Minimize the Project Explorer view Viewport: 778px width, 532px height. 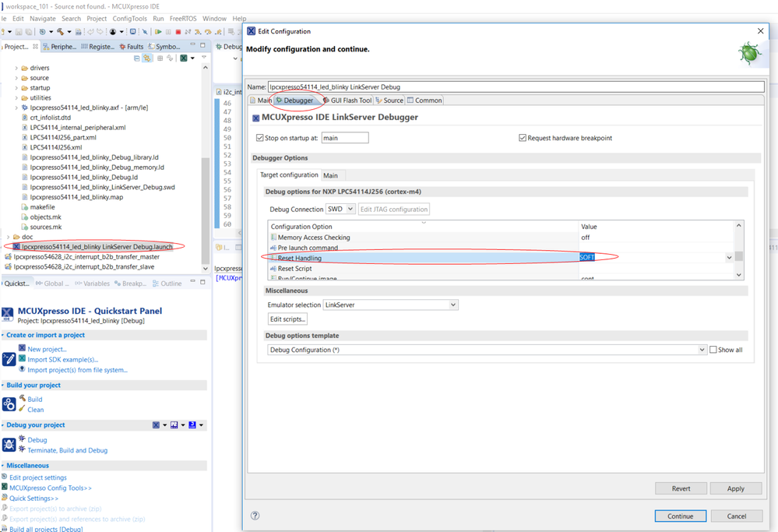pos(192,45)
